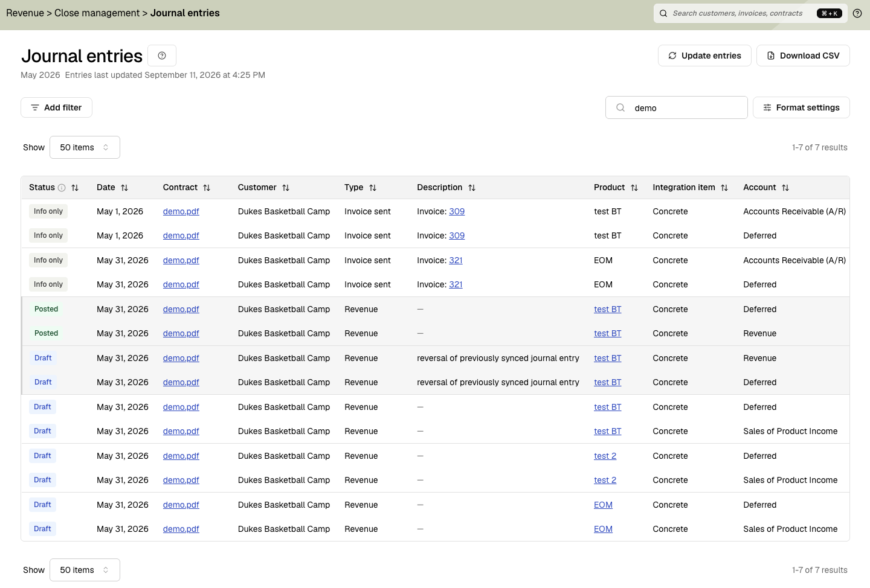870x588 pixels.
Task: Open invoice 321 link in the Deferred row
Action: [x=456, y=284]
